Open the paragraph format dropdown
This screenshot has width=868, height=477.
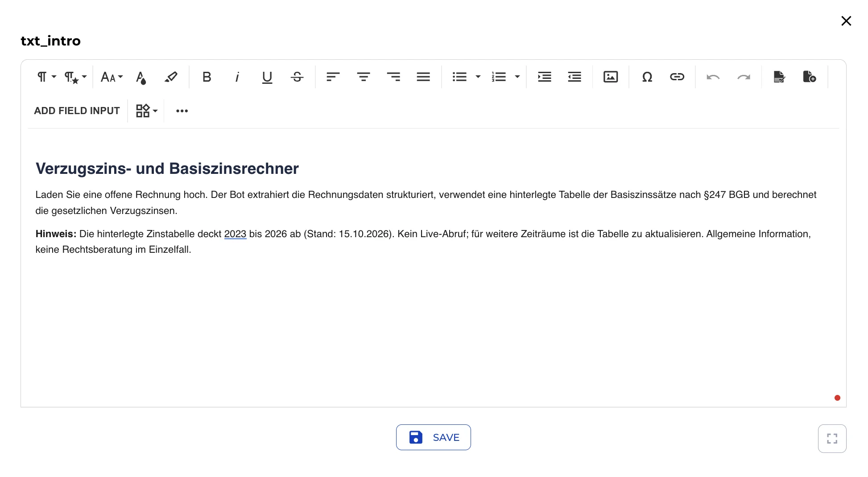tap(46, 77)
